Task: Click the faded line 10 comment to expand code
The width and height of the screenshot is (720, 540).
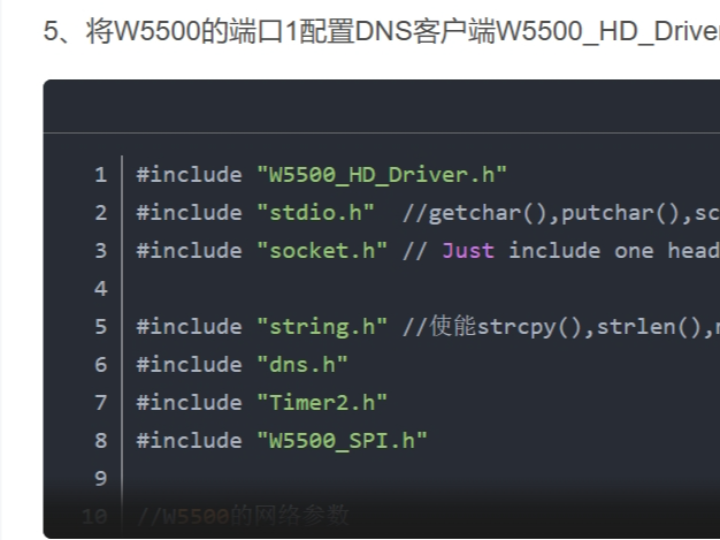Action: [243, 516]
